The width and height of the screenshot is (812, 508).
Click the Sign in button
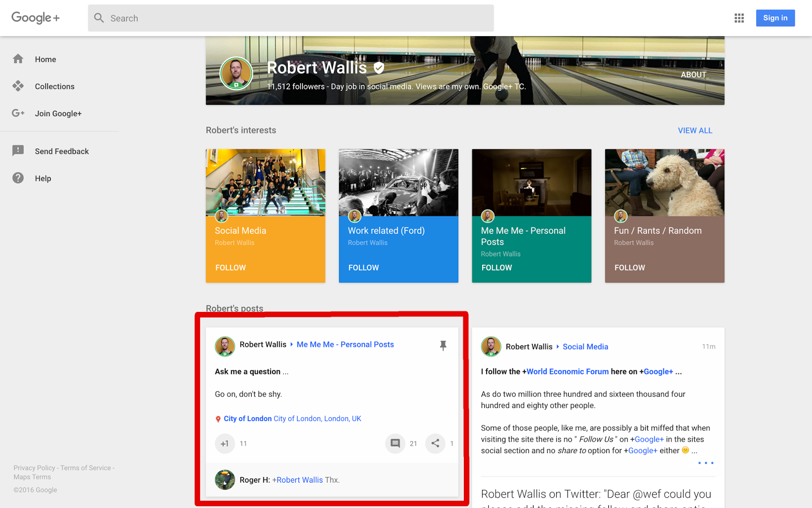pyautogui.click(x=775, y=18)
